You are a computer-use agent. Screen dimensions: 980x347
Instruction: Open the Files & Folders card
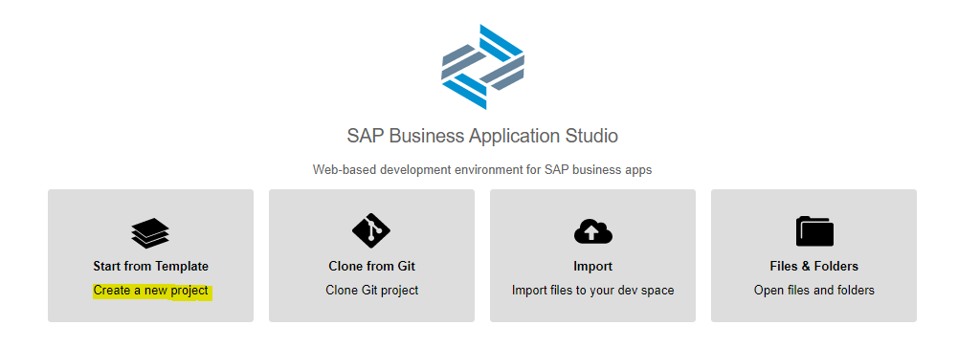(813, 256)
